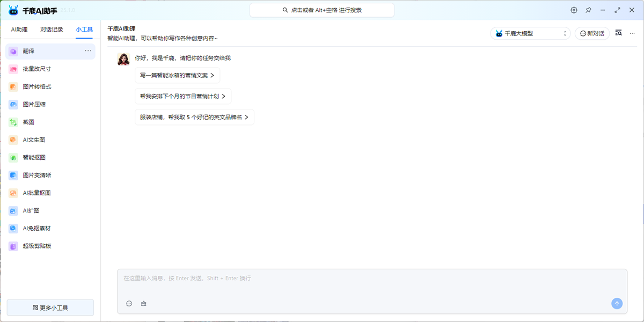Screen dimensions: 644x322
Task: Open 更多小工具 panel
Action: pos(50,307)
